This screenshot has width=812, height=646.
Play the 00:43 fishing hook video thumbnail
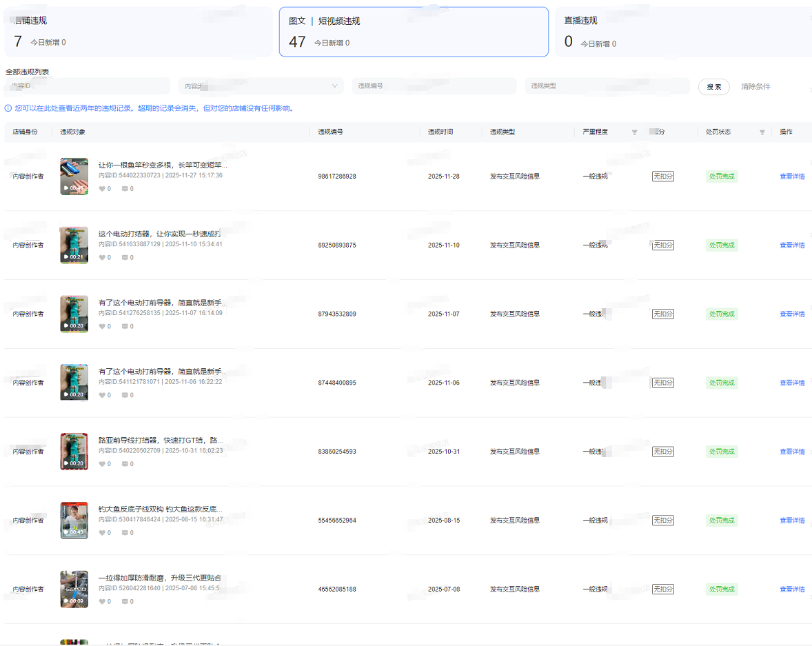click(74, 521)
